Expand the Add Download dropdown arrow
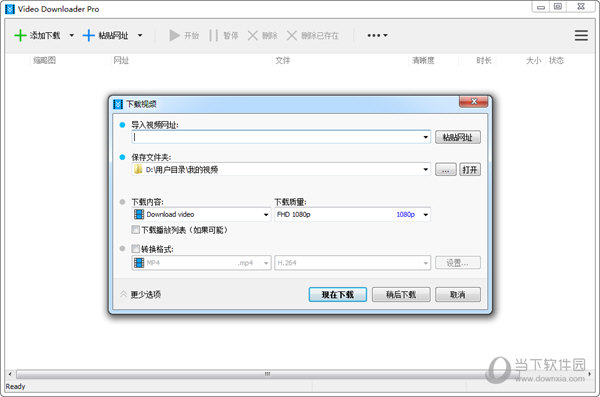 click(72, 35)
